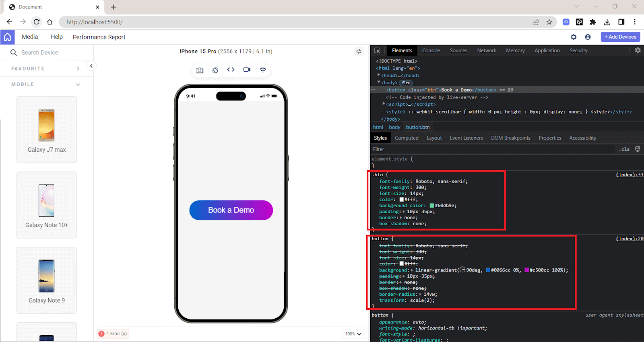Click the rotate device icon
This screenshot has height=342, width=644.
215,70
